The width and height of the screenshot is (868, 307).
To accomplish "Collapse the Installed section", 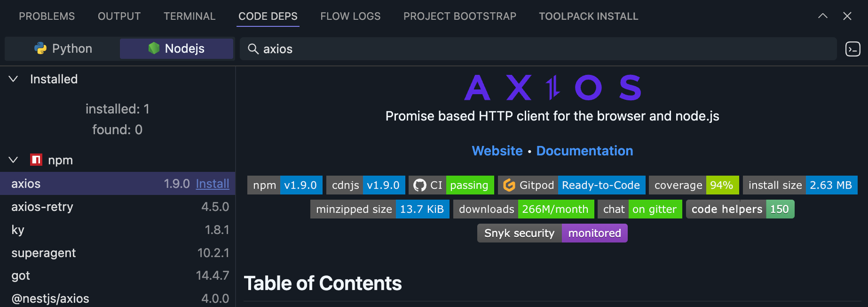I will [x=14, y=79].
